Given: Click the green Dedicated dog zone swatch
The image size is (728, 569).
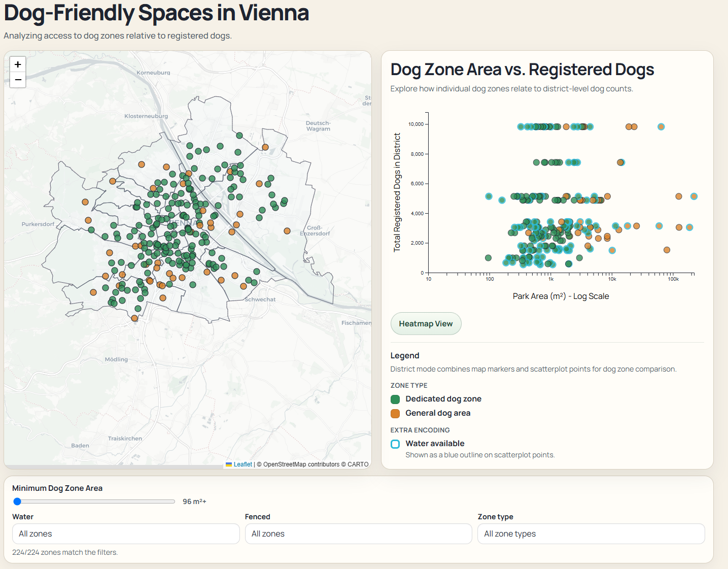Looking at the screenshot, I should (x=395, y=399).
